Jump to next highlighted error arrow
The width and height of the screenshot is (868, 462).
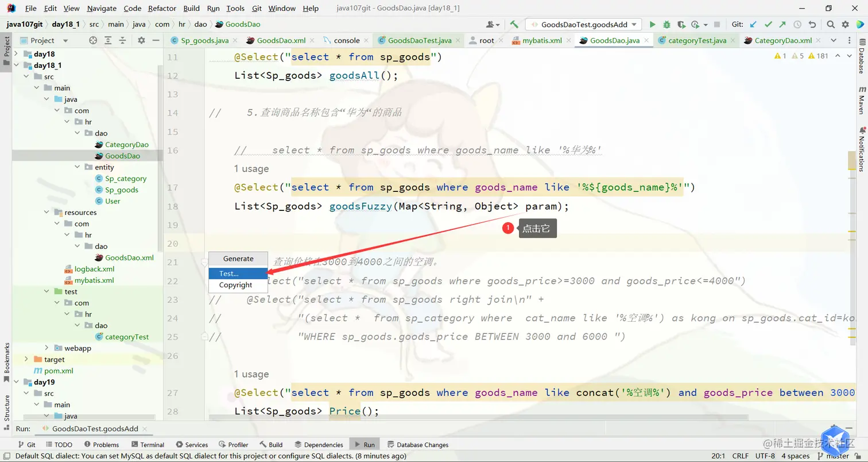coord(850,56)
